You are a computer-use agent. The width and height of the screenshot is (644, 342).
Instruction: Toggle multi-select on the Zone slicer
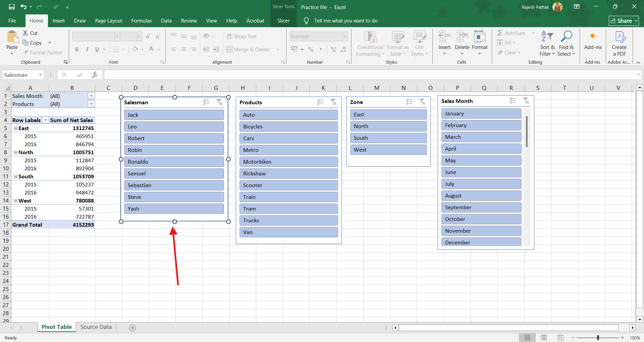click(409, 102)
